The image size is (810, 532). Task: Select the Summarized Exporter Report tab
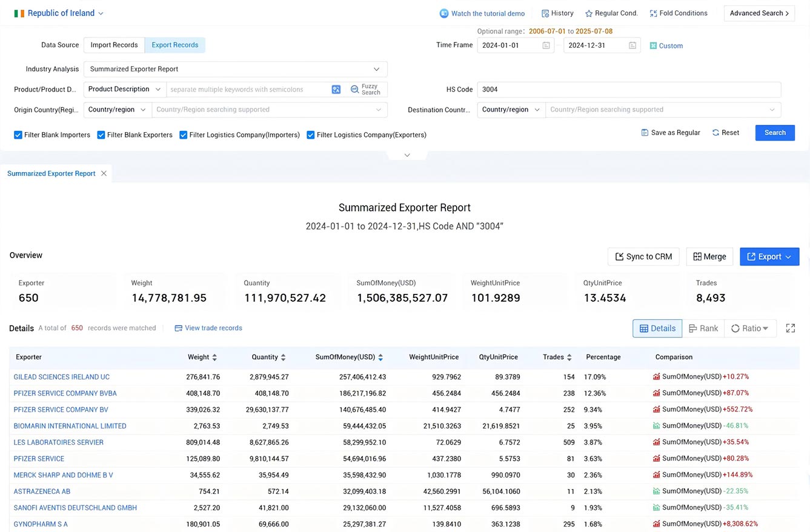tap(51, 173)
